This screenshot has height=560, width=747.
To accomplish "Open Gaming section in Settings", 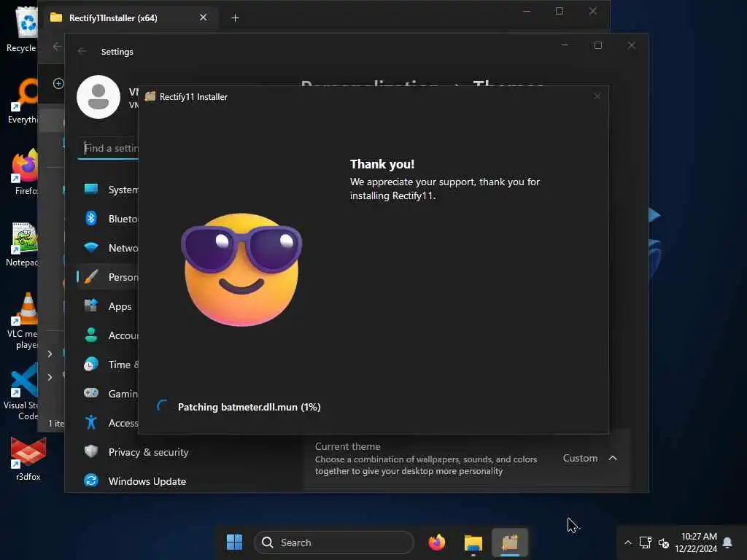I will (109, 393).
